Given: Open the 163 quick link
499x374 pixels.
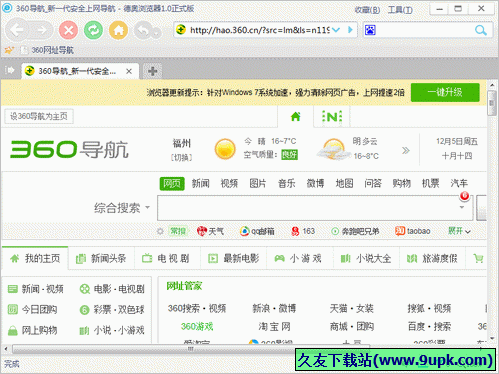Looking at the screenshot, I should point(303,231).
